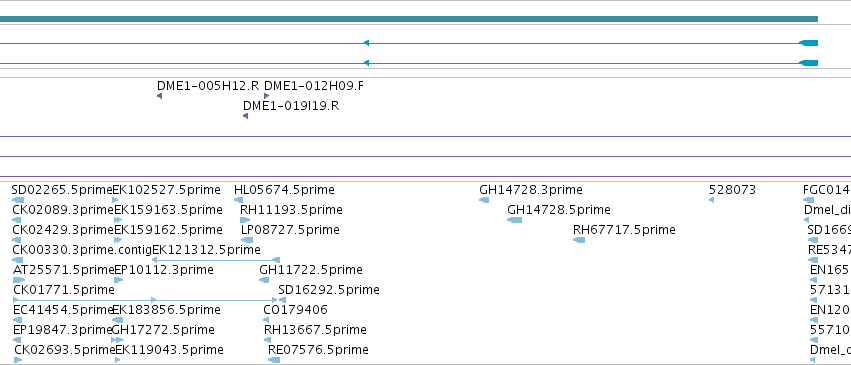Click the GH14728.5prime feature label
851x365 pixels.
(559, 210)
